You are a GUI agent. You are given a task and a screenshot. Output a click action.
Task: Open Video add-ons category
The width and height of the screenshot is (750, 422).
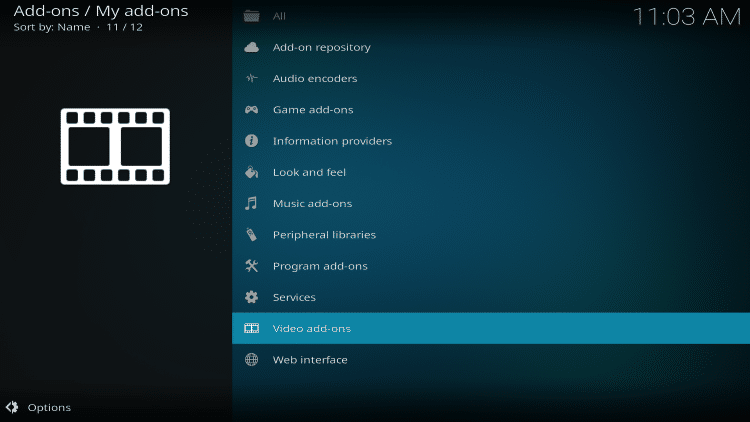tap(311, 329)
